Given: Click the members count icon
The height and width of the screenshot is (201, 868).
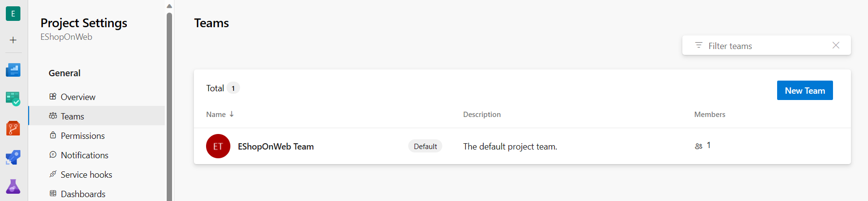Looking at the screenshot, I should [x=698, y=146].
